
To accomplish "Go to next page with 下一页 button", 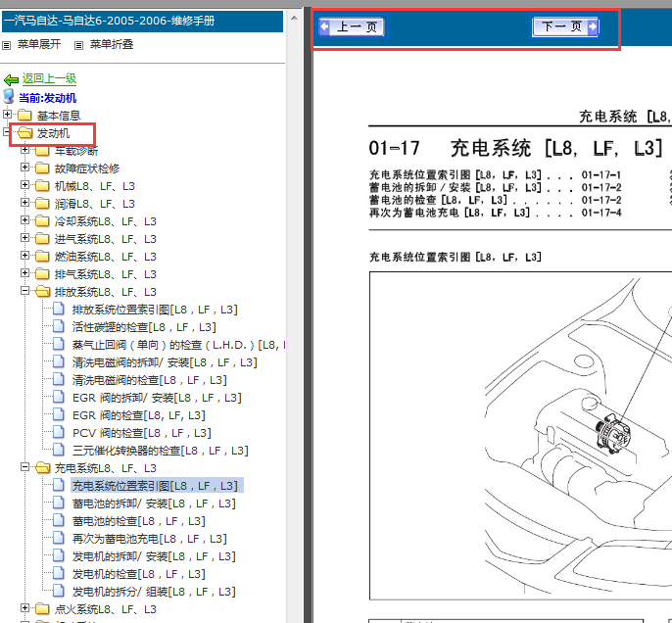I will [565, 26].
